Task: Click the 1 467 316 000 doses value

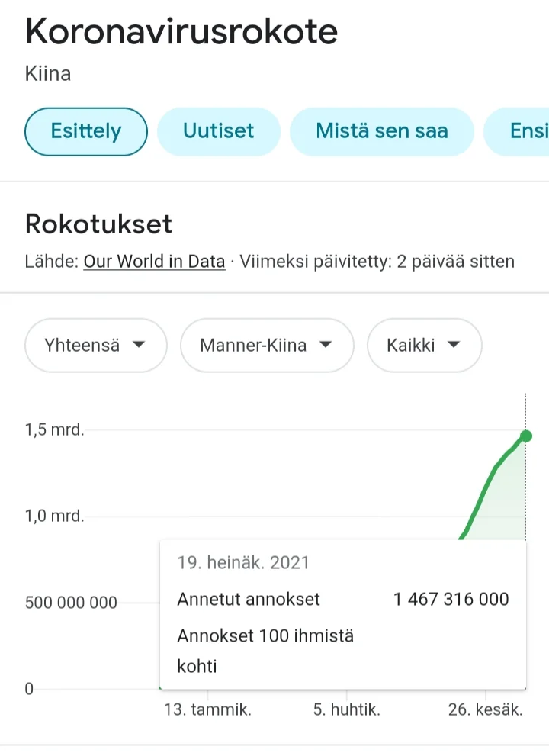Action: 451,599
